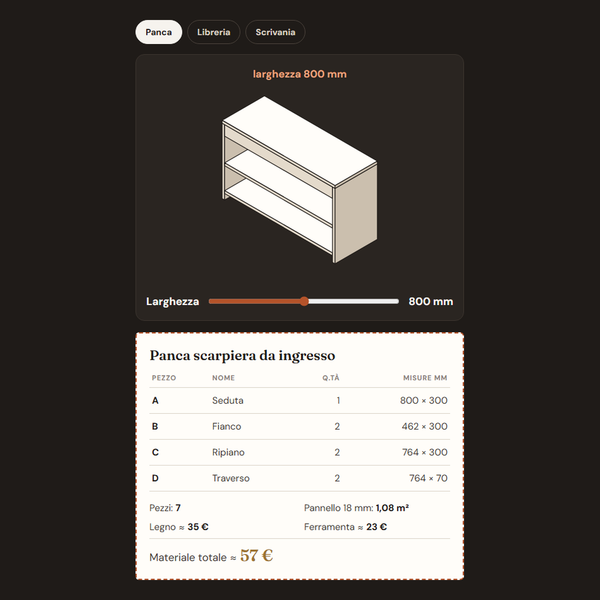This screenshot has height=600, width=600.
Task: Click the 'Ferramenta ≈ 23 €' cost
Action: coord(345,527)
